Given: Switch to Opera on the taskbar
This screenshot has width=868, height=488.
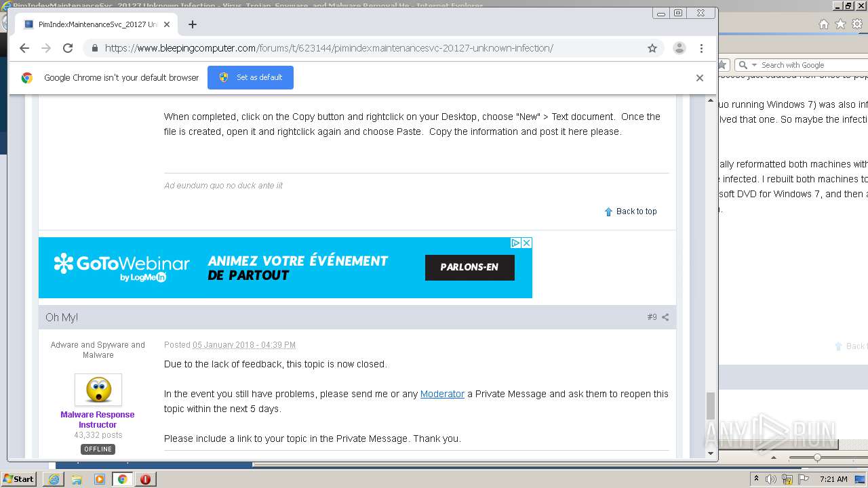Looking at the screenshot, I should (145, 479).
